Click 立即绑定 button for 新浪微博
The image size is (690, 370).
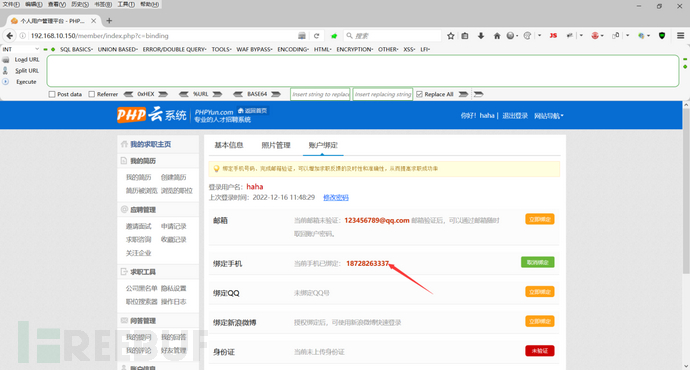(x=540, y=321)
